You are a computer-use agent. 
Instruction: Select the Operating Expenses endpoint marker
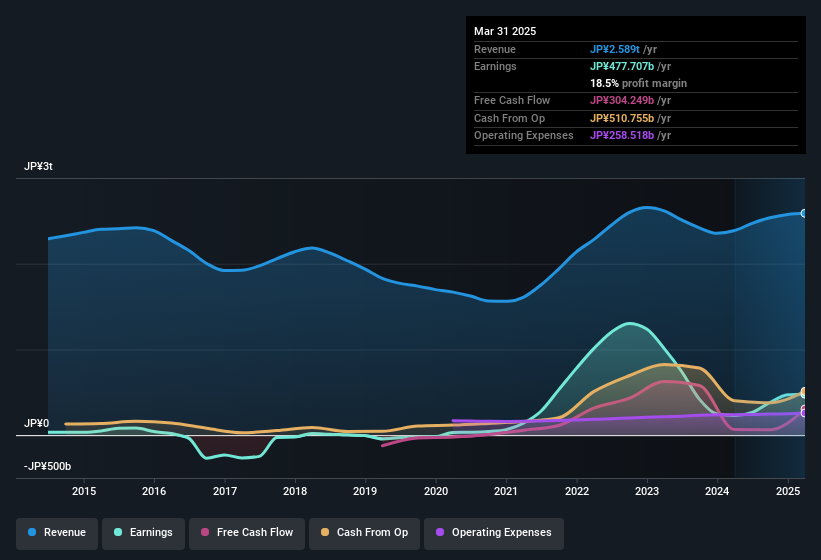click(804, 413)
